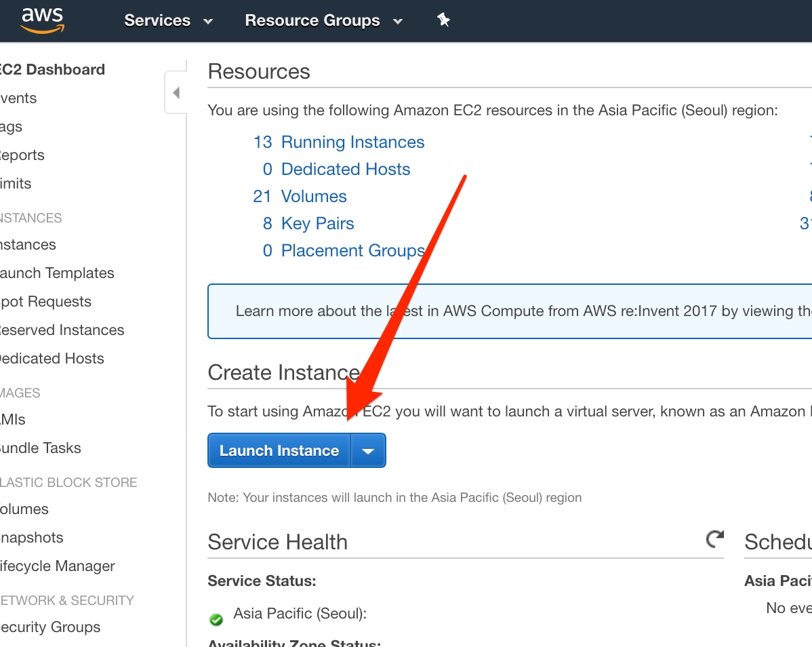Collapse the sidebar using the arrow handle
Image resolution: width=812 pixels, height=647 pixels.
(x=176, y=93)
